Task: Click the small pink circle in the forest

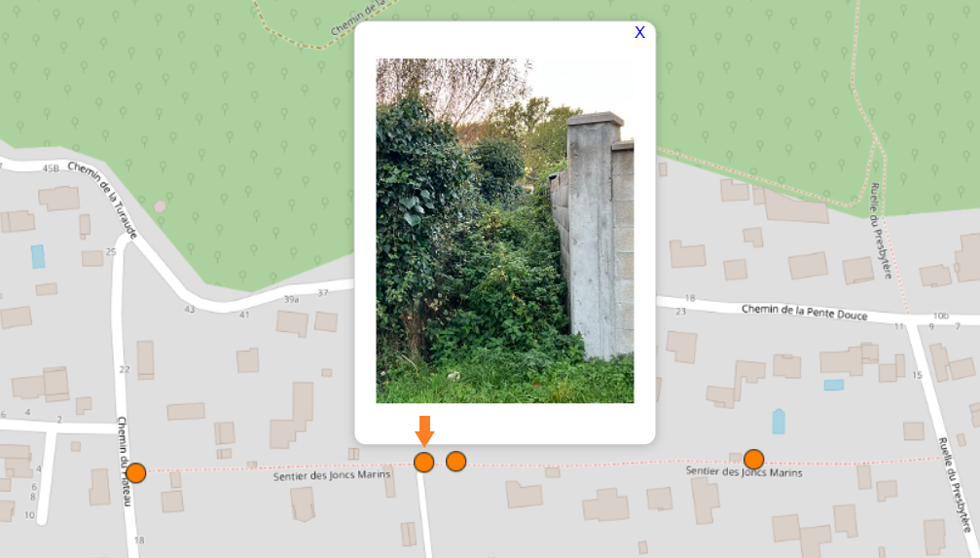Action: [160, 205]
